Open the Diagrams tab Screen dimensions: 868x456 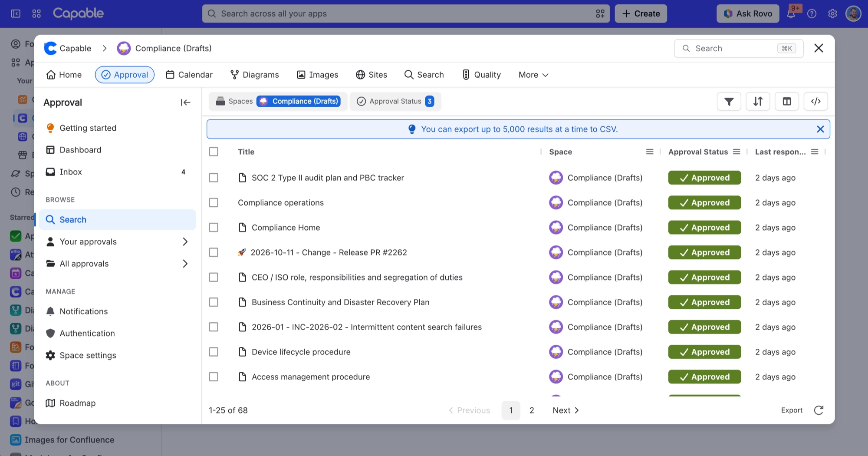click(x=255, y=75)
